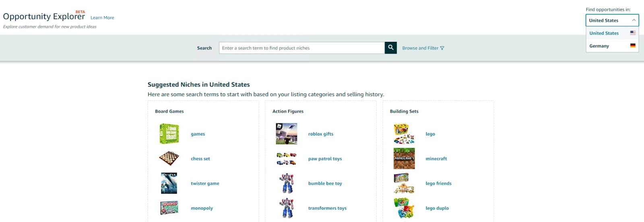Open the chess set product thumbnail
This screenshot has width=644, height=222.
point(169,158)
